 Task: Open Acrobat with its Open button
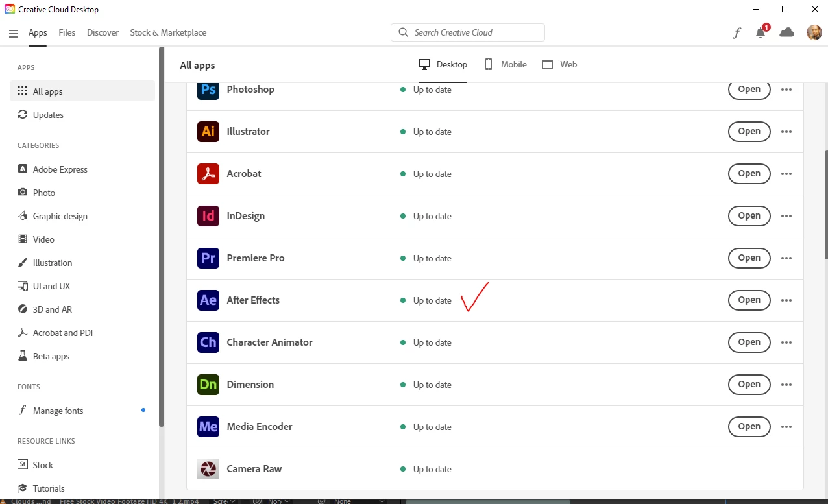pyautogui.click(x=749, y=173)
